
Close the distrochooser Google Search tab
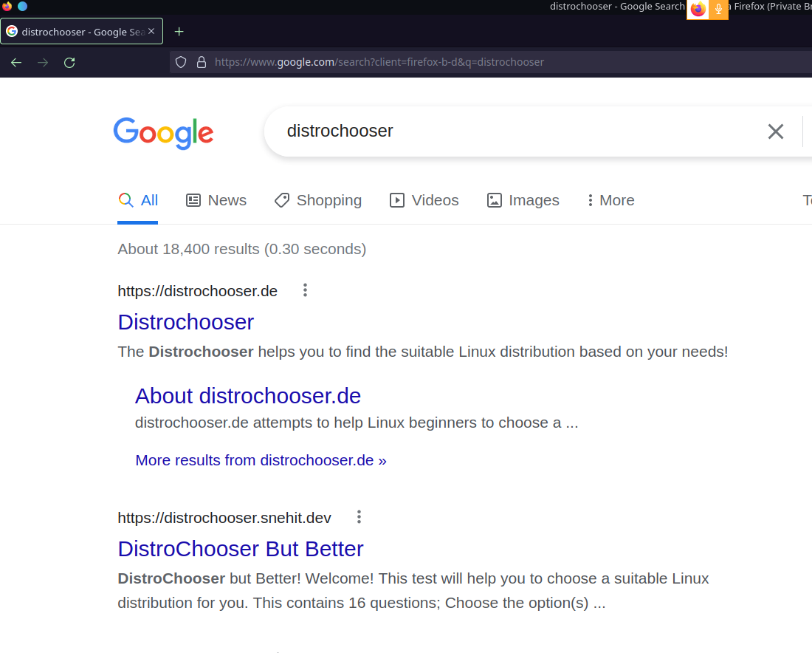(x=151, y=31)
